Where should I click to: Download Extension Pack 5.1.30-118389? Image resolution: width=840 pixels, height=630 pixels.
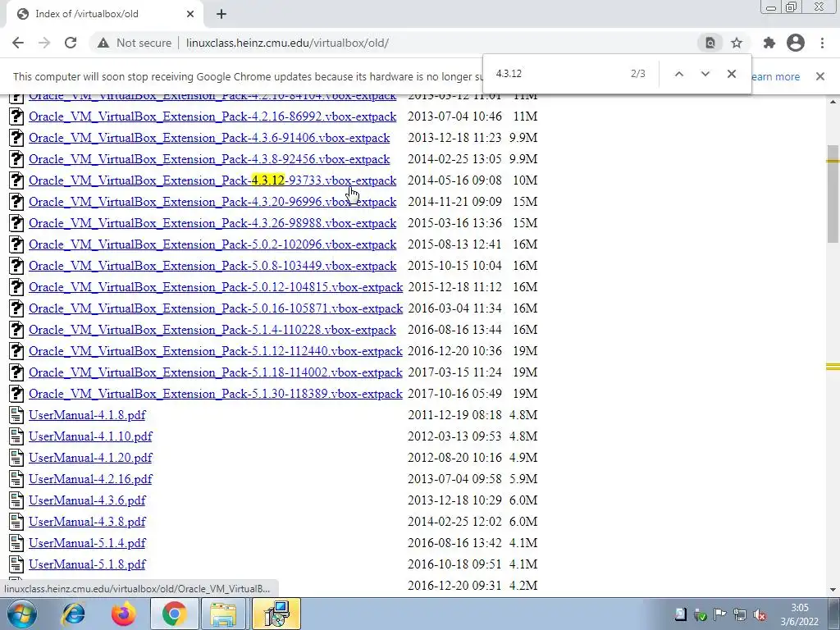point(216,394)
